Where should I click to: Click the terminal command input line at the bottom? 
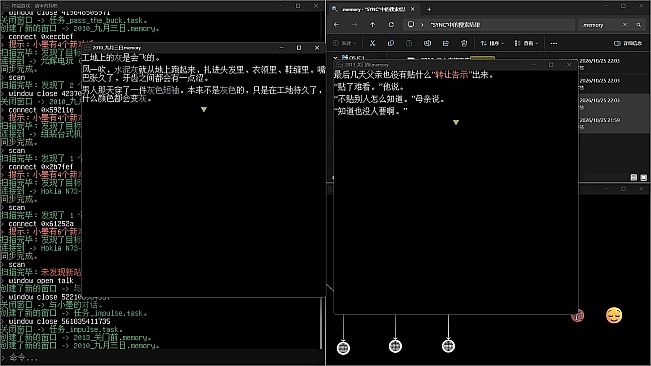pos(162,357)
